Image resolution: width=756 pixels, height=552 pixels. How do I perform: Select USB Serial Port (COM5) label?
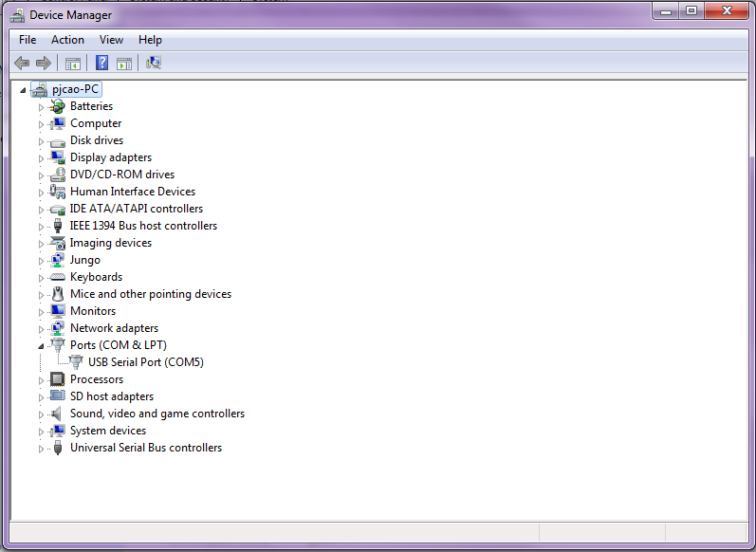tap(146, 362)
